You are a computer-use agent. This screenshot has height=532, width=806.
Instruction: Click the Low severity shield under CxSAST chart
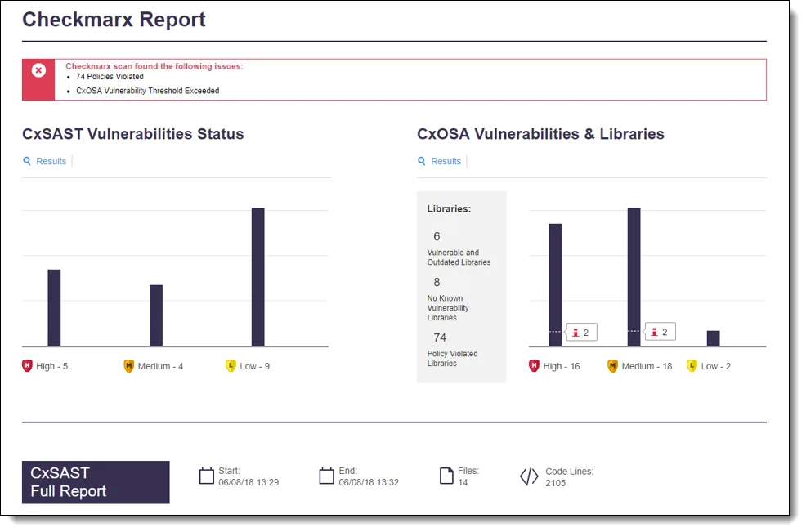click(231, 366)
